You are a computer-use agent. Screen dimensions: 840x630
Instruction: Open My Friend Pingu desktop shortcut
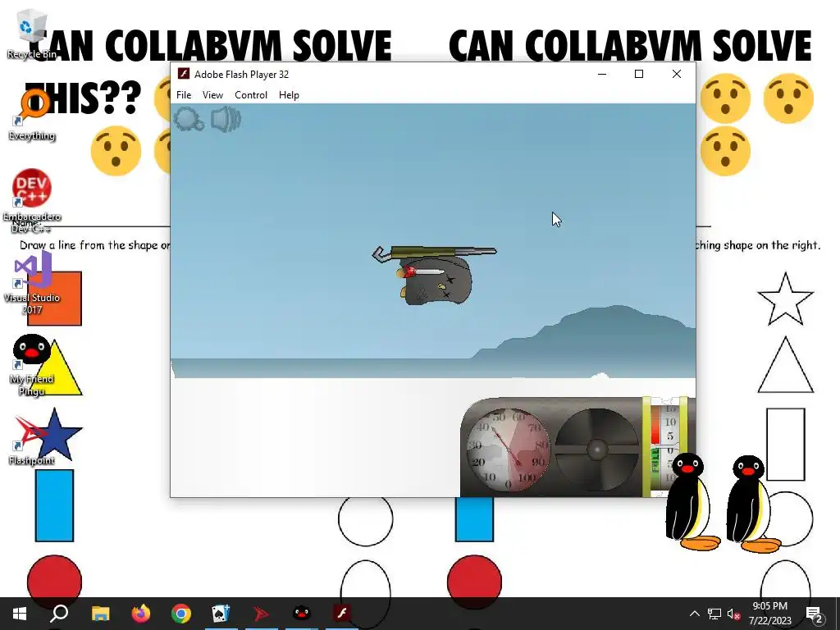pos(31,365)
